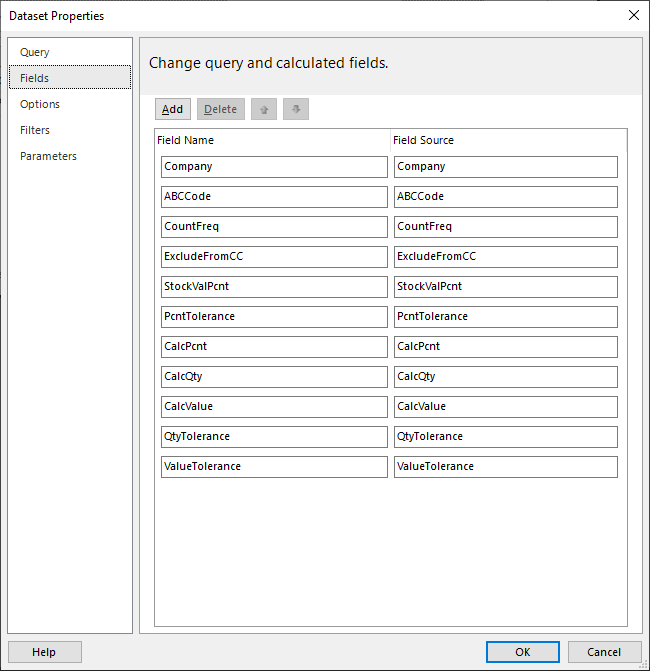This screenshot has width=650, height=671.
Task: Click the move field up arrow icon
Action: tap(264, 109)
